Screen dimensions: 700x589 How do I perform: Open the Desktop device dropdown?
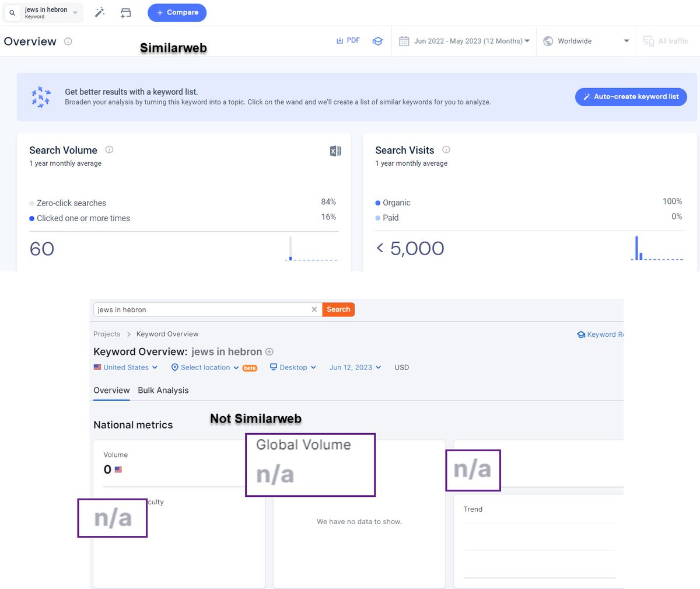(293, 367)
